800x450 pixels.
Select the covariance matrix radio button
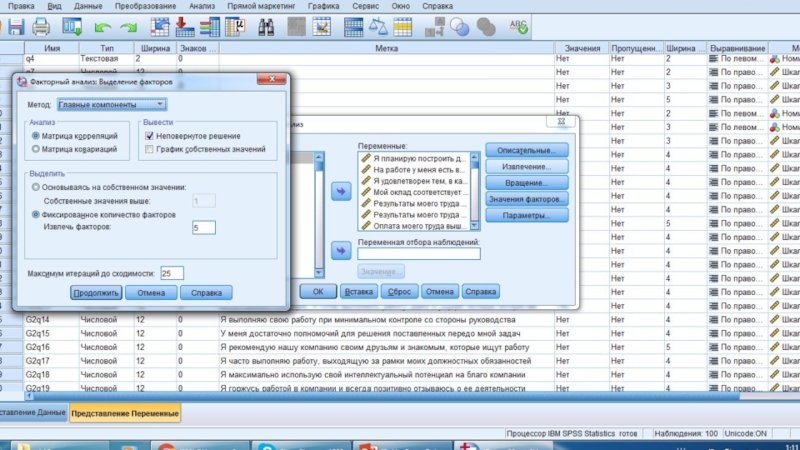pyautogui.click(x=36, y=149)
